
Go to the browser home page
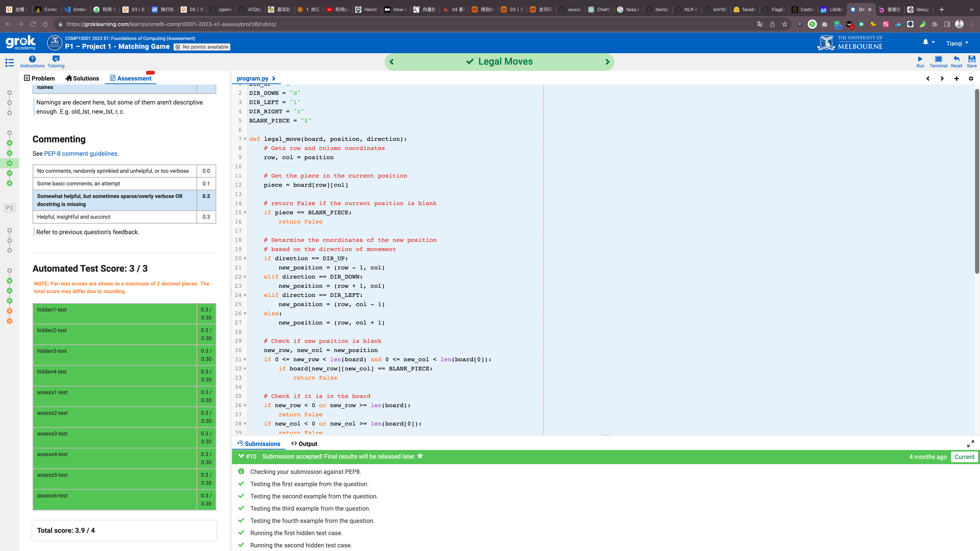(x=45, y=24)
